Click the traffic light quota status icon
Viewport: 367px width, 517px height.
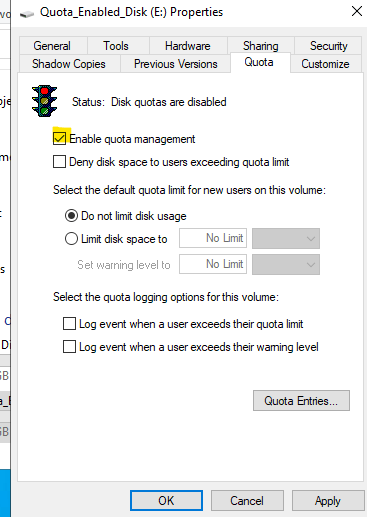(44, 101)
